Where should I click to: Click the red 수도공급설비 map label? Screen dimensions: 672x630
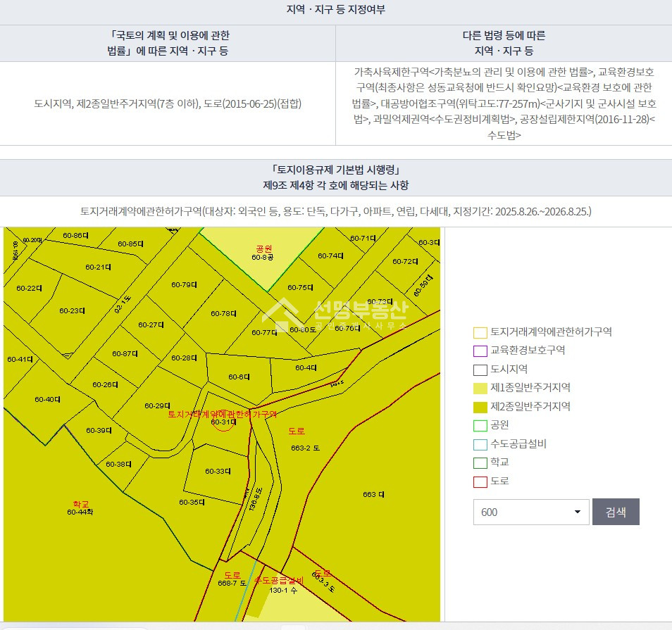[x=279, y=581]
